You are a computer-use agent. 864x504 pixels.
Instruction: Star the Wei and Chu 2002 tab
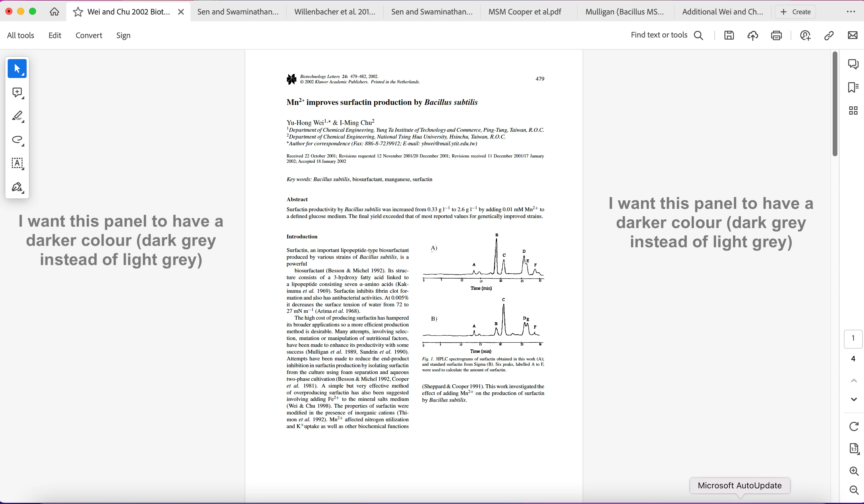tap(78, 12)
